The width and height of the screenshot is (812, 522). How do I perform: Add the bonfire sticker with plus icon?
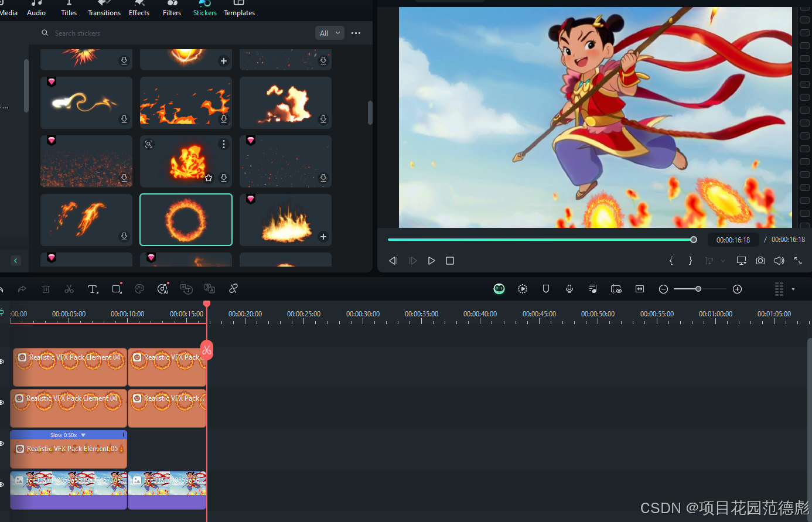(323, 237)
